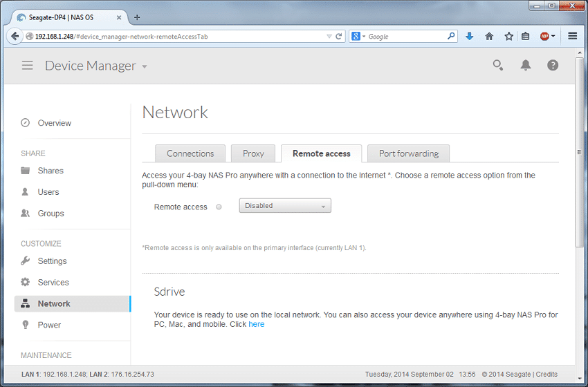Reload the page with refresh icon
Screen dimensions: 588x387
click(x=339, y=37)
